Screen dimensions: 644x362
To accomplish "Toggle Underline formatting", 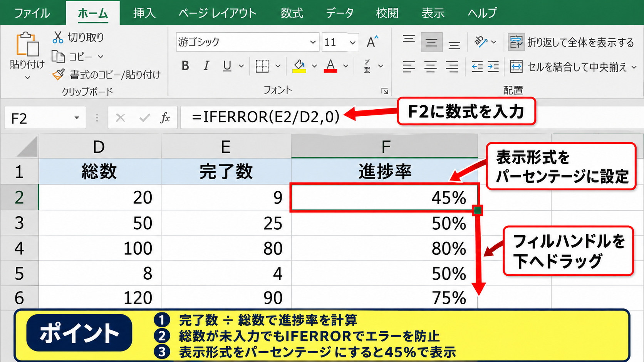I will (x=227, y=66).
